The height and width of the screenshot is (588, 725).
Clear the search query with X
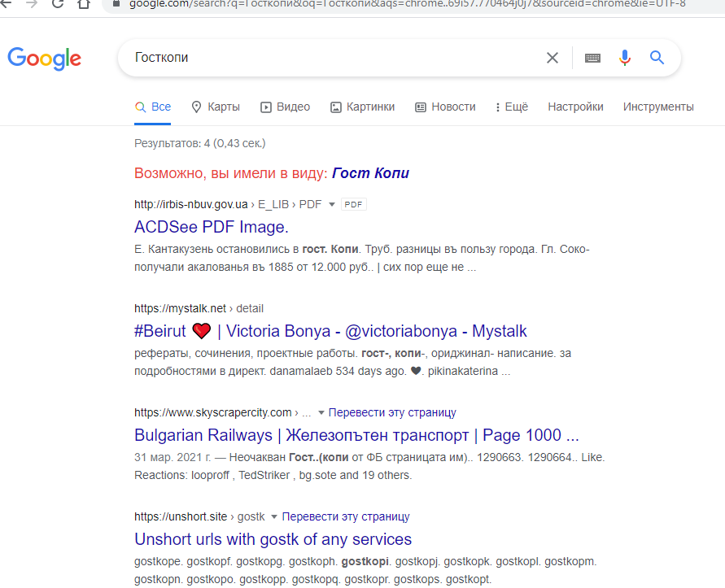point(552,58)
